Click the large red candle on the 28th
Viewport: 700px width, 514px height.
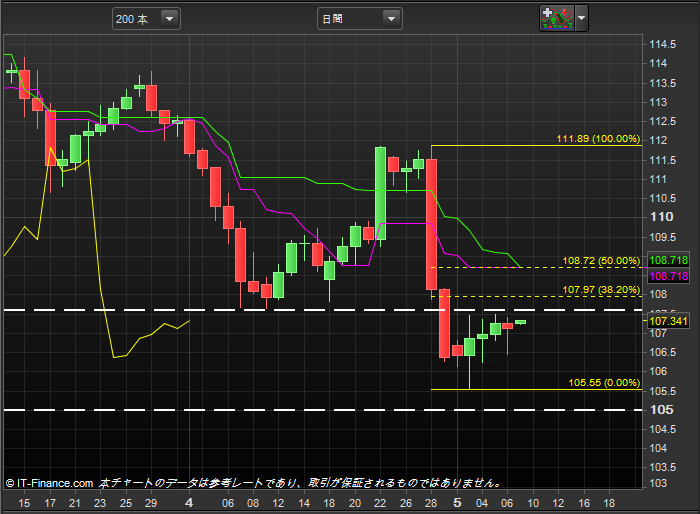pyautogui.click(x=431, y=224)
